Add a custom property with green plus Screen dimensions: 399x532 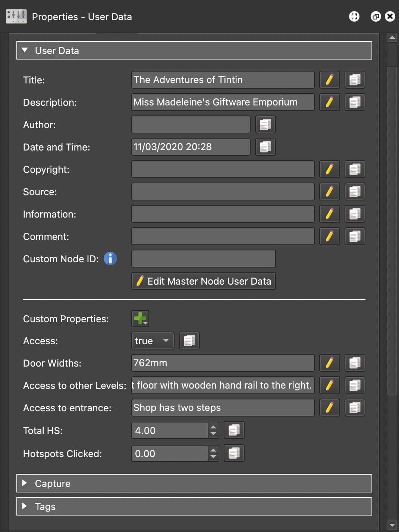click(140, 319)
